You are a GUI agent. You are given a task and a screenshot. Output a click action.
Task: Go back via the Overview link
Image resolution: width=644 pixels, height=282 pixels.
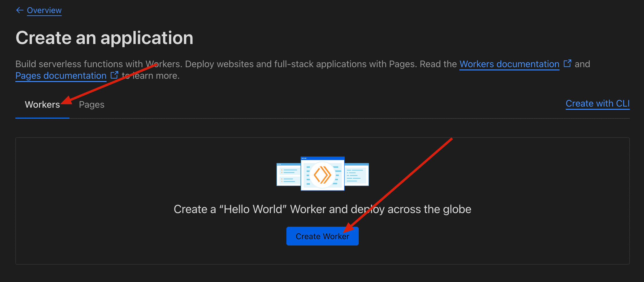point(44,10)
